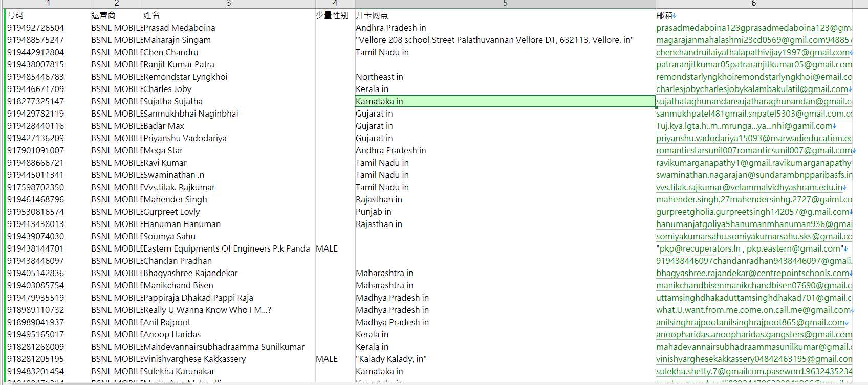The width and height of the screenshot is (868, 385).
Task: Open the prasadmedaboina123 email link
Action: click(754, 28)
